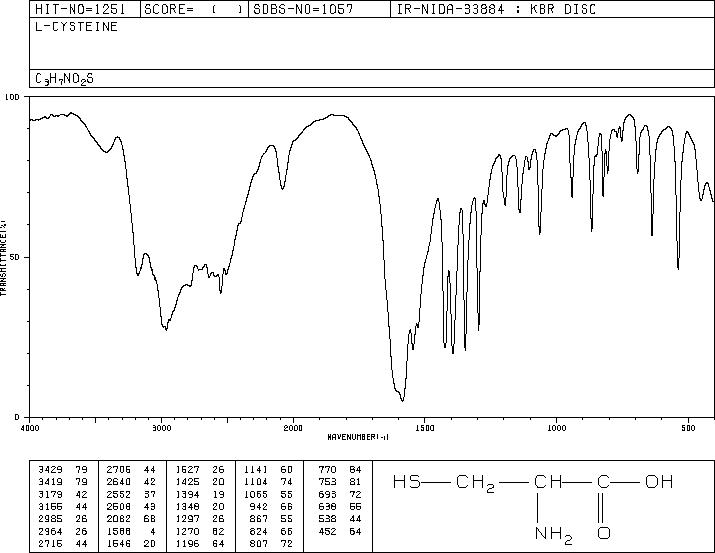The image size is (715, 553).
Task: Click the 1196 peak table entry
Action: [187, 543]
